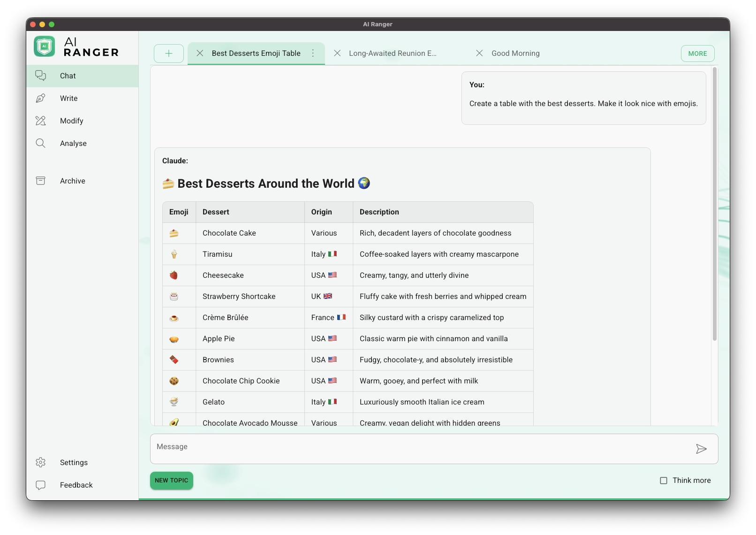The height and width of the screenshot is (535, 756).
Task: Click the Chocolate Chip Cookie dessert cell
Action: coord(250,381)
